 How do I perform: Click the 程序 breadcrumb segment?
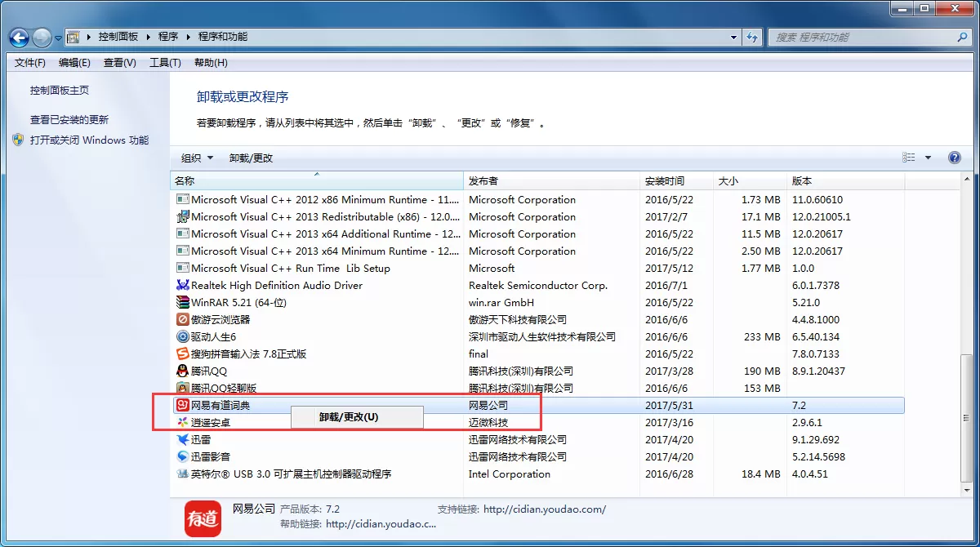pos(168,37)
